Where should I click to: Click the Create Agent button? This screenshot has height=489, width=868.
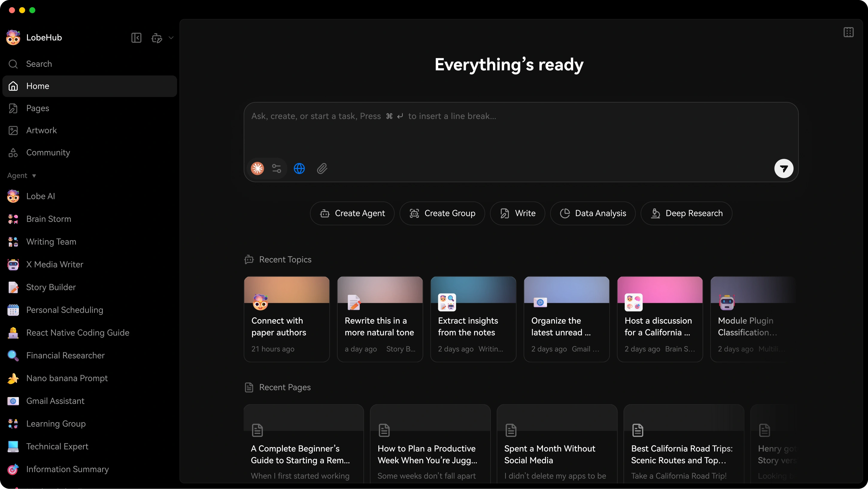point(352,213)
